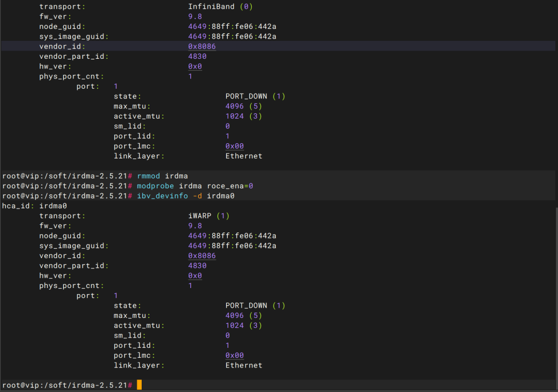Screen dimensions: 558x392
Task: Click underlined 0x00 port_lmc in InfiniBand output
Action: [234, 146]
